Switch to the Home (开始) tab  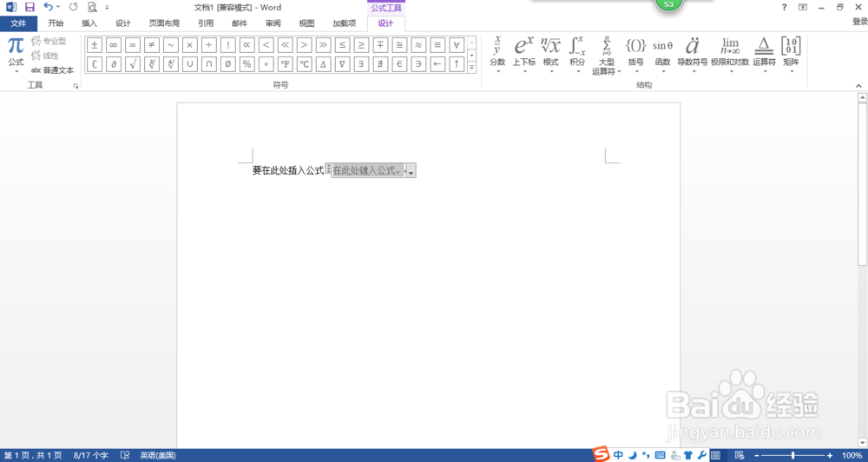point(56,23)
